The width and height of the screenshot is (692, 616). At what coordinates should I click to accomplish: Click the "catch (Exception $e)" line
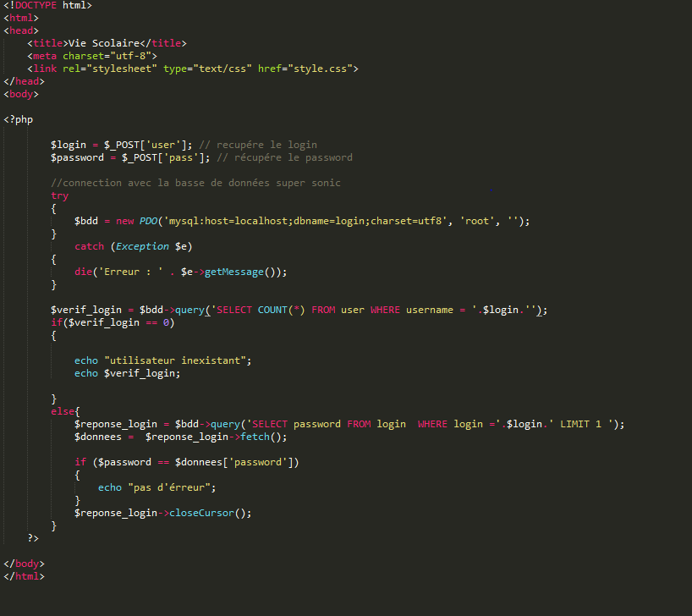pyautogui.click(x=134, y=246)
